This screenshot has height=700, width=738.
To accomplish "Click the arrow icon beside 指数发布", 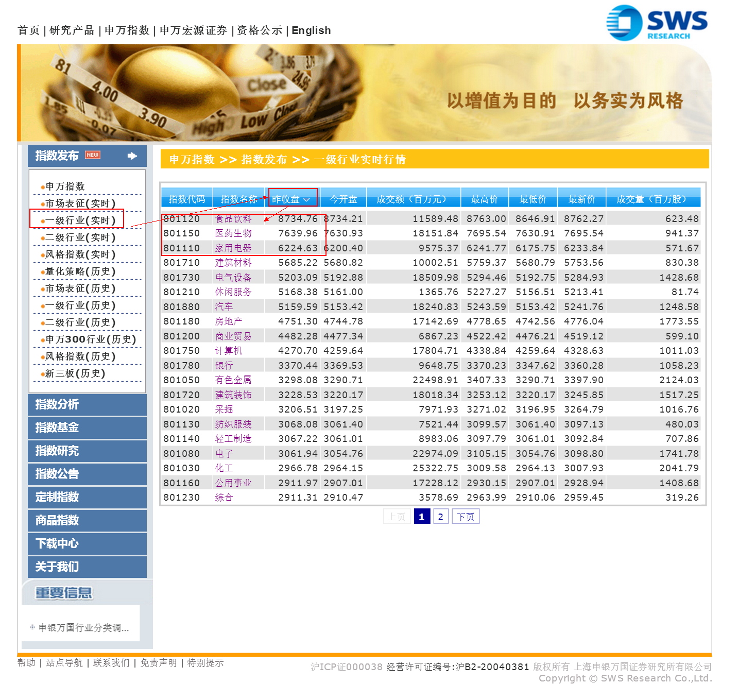I will tap(132, 156).
